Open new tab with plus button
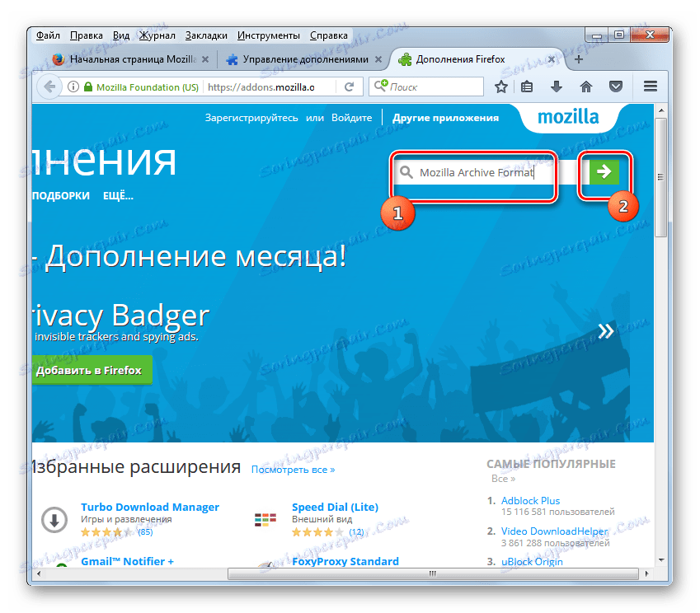Image resolution: width=700 pixels, height=613 pixels. coord(579,59)
